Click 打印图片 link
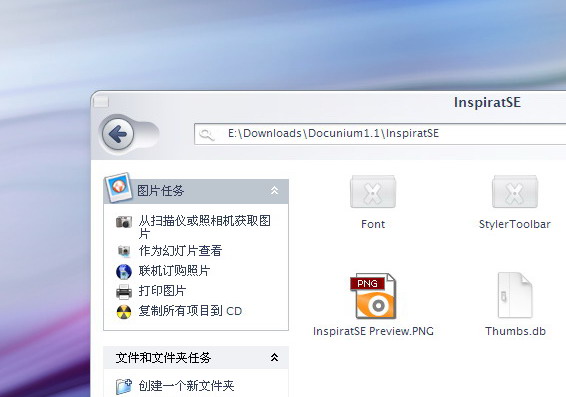Screen dimensions: 566x397 click(x=162, y=291)
